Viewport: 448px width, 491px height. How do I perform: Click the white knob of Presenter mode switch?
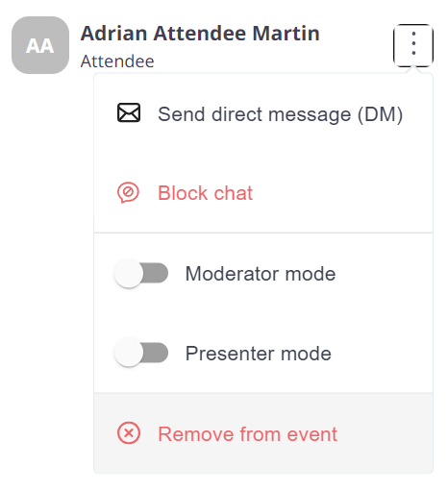(129, 353)
